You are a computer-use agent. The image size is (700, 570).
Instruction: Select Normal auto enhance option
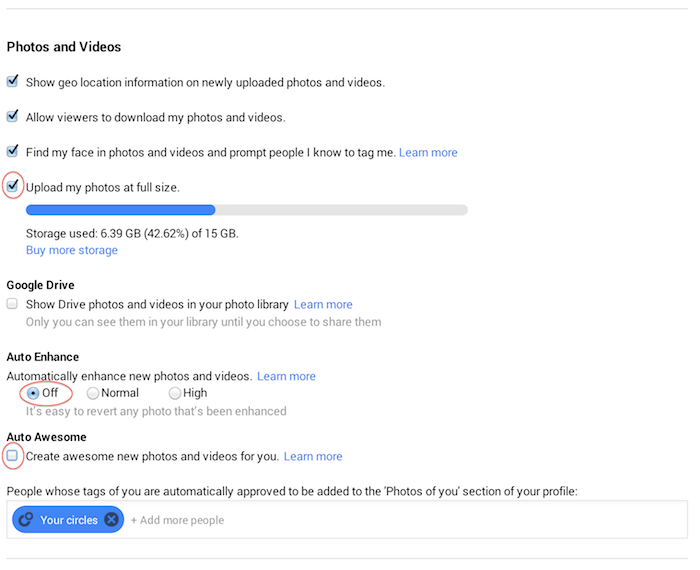pyautogui.click(x=93, y=393)
